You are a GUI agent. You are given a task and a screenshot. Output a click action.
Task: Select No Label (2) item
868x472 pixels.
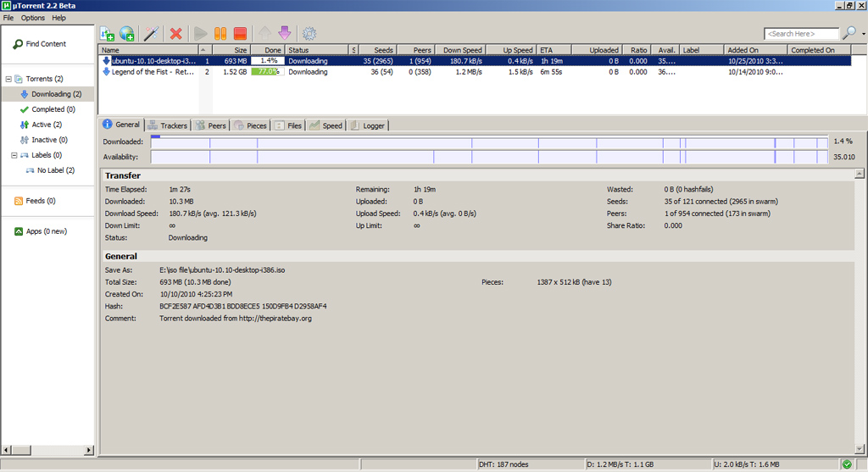(50, 170)
